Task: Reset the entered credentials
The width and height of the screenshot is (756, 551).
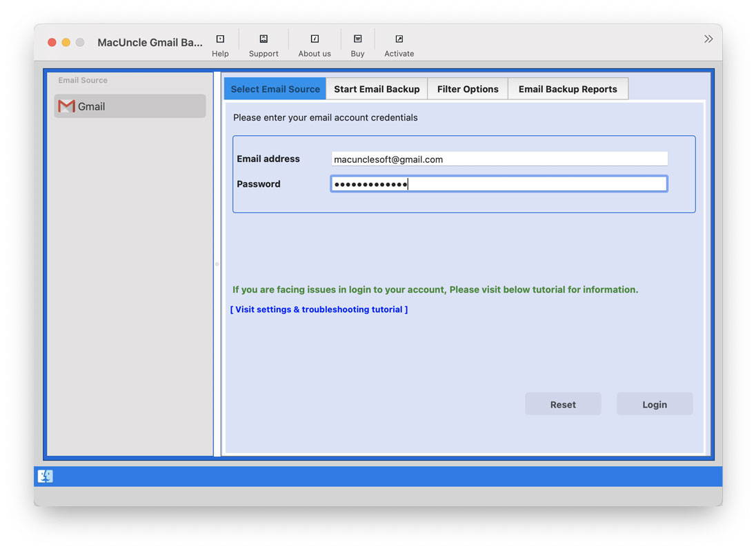Action: pos(563,403)
